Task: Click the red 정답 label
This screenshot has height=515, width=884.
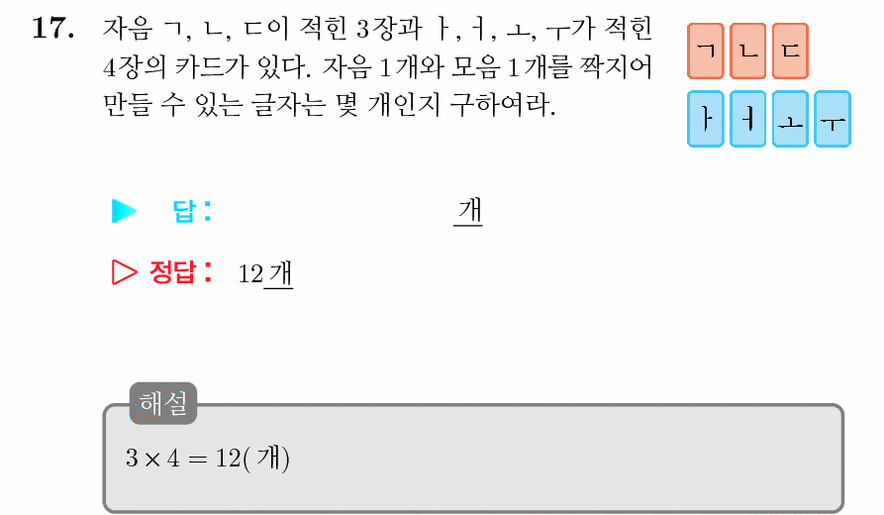Action: (x=181, y=272)
